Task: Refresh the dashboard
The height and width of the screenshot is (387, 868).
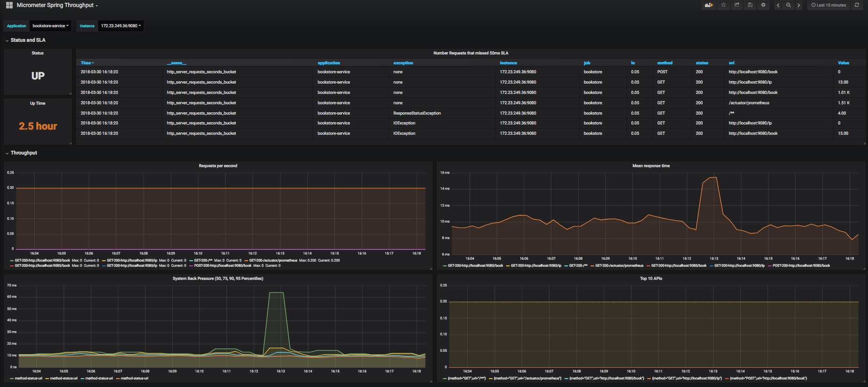Action: [857, 5]
